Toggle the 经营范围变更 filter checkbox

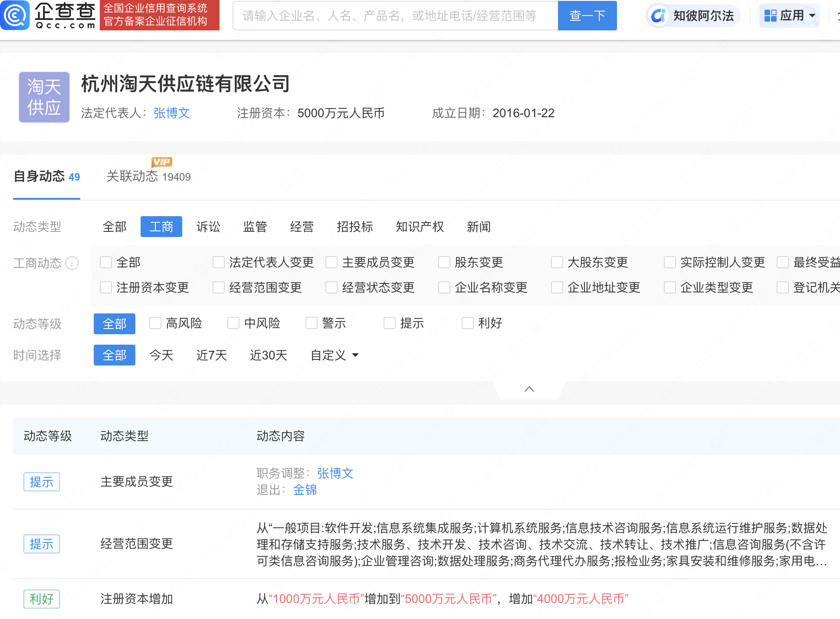[x=219, y=287]
